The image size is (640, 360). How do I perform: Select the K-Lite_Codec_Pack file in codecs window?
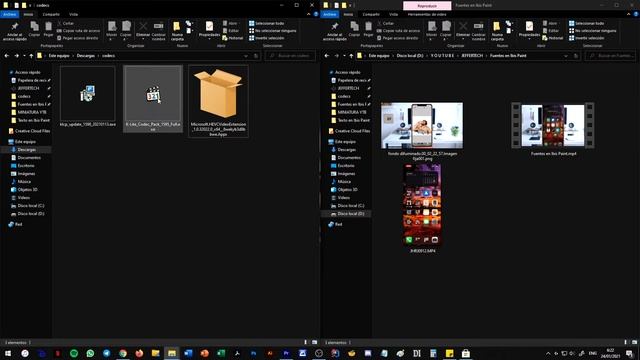153,99
